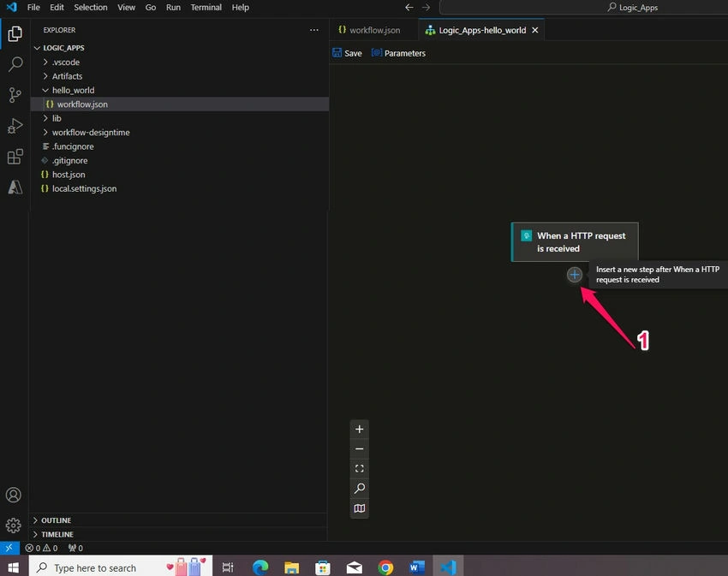Save the workflow
The height and width of the screenshot is (576, 728).
(x=347, y=53)
